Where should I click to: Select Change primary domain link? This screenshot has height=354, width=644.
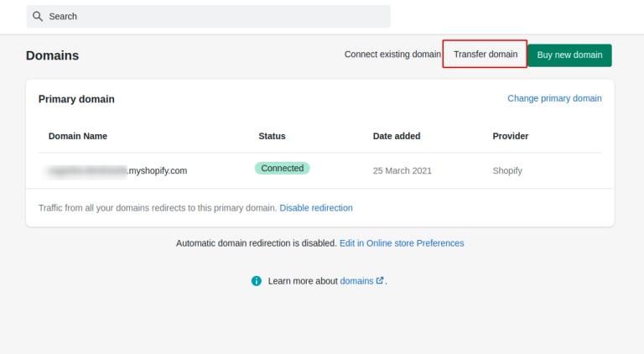click(x=554, y=98)
